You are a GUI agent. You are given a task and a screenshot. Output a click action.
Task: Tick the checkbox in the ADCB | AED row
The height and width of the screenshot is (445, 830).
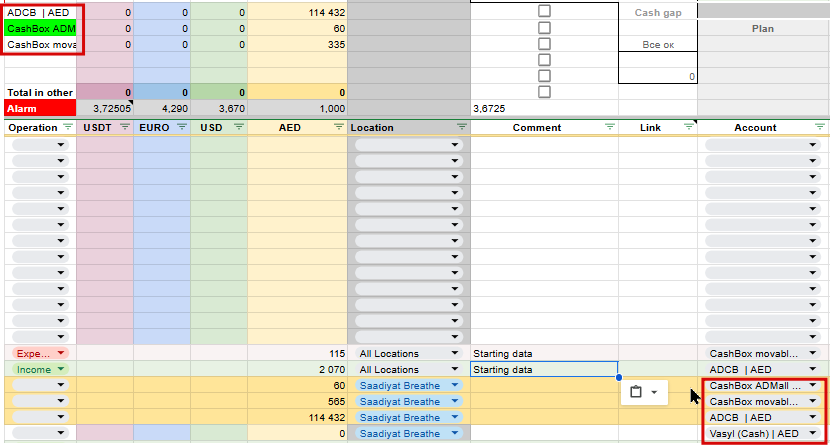[x=544, y=11]
